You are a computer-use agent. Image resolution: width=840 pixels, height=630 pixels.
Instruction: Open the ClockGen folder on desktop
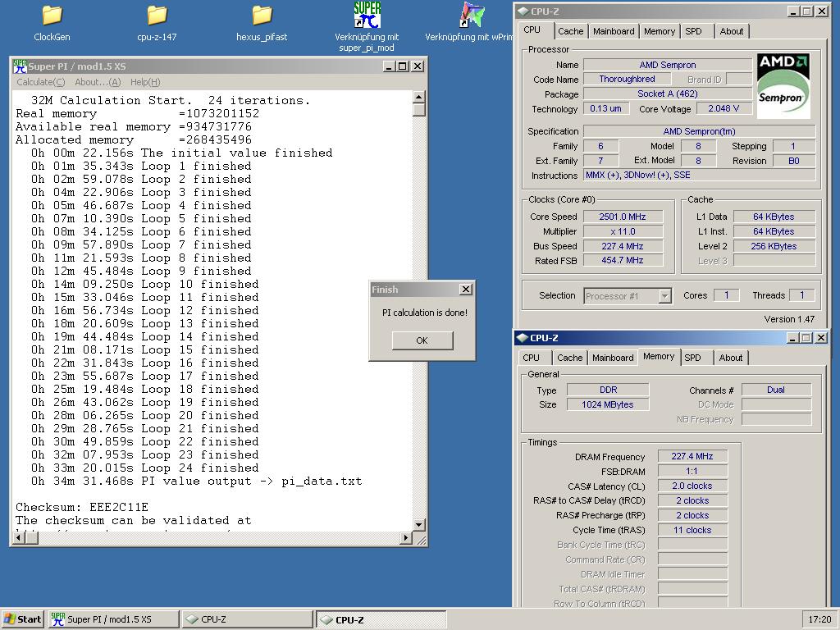coord(52,23)
